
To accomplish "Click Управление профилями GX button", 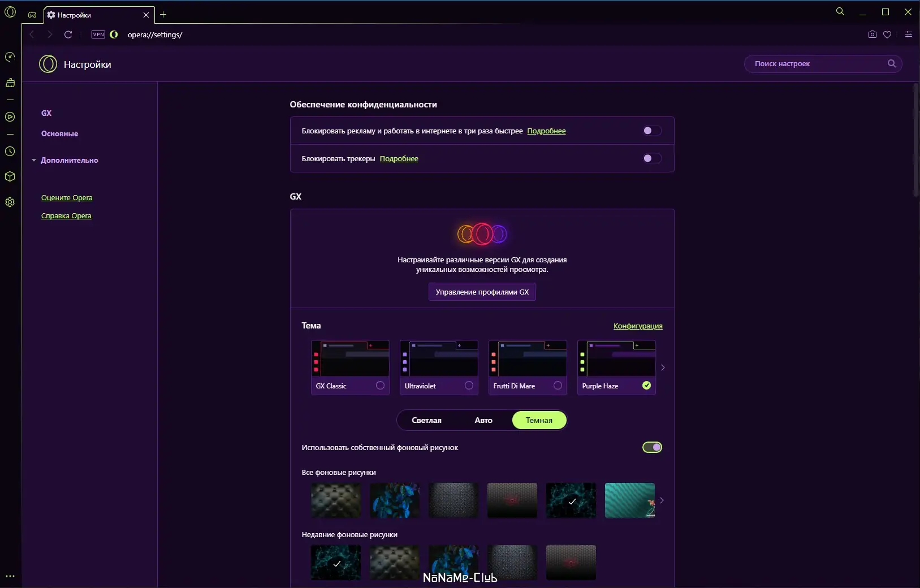I will pyautogui.click(x=482, y=292).
